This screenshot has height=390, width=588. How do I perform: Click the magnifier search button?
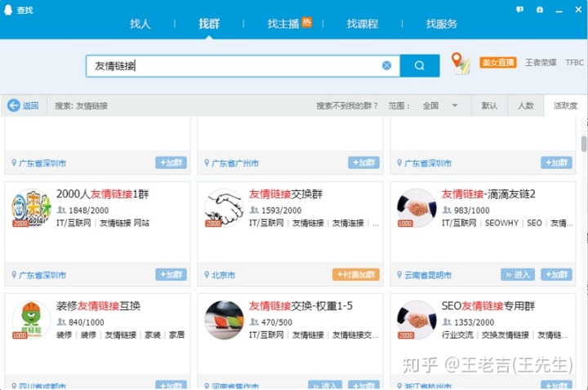420,66
